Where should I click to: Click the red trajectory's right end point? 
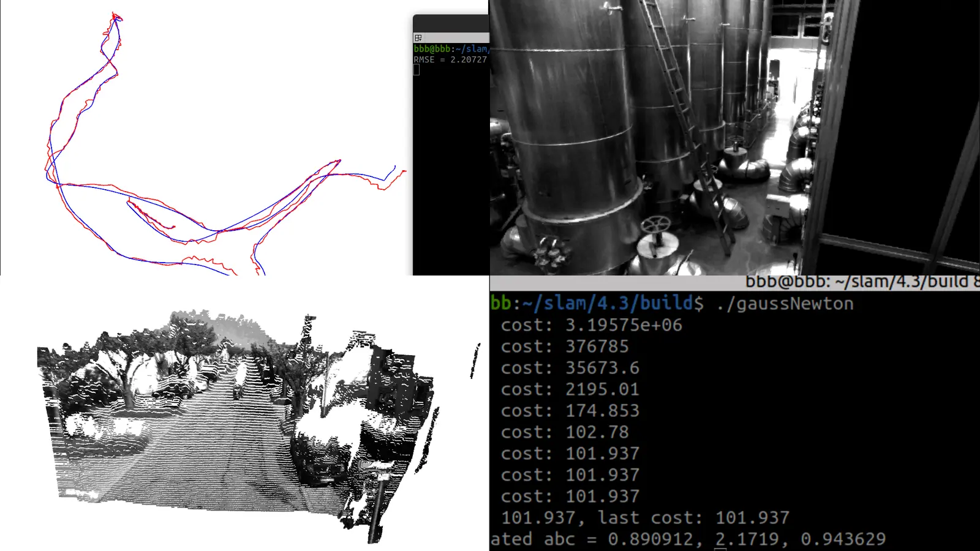[405, 171]
